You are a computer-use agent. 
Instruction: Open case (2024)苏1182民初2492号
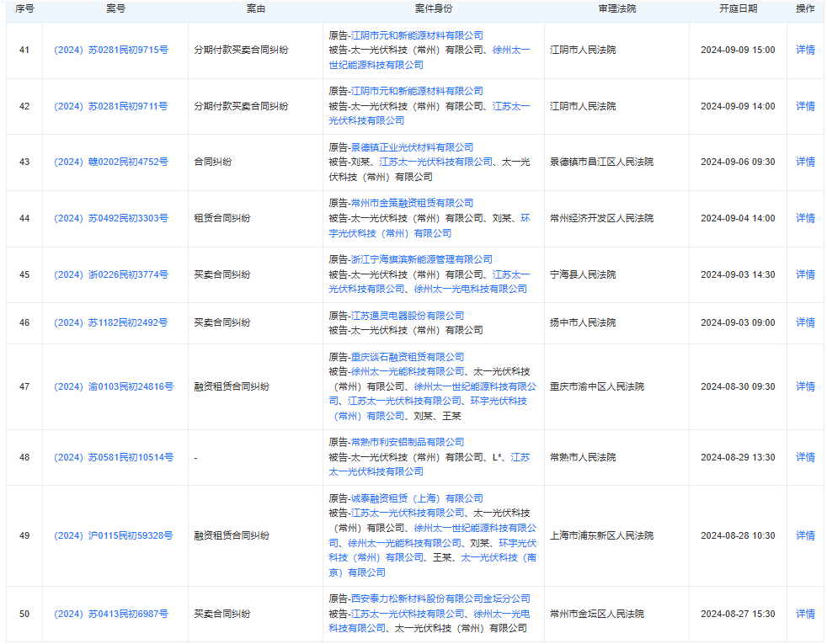110,322
